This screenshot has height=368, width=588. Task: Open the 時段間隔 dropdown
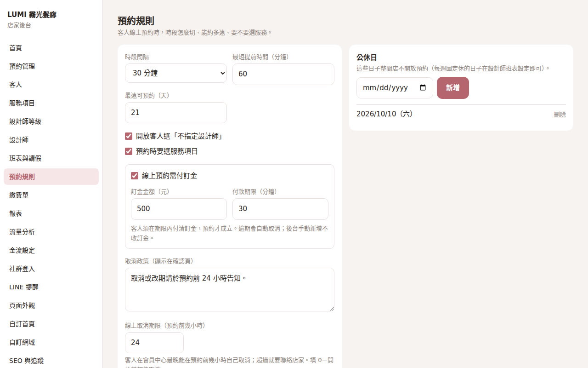176,73
